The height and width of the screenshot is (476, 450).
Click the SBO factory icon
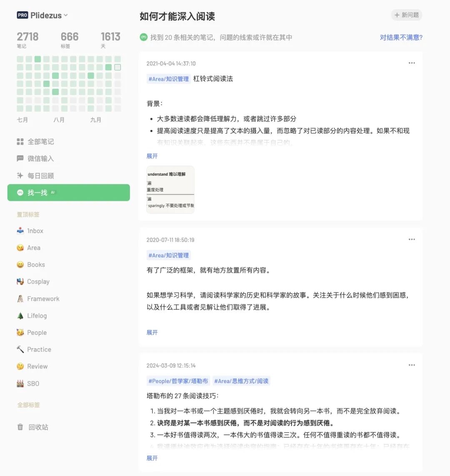click(20, 384)
